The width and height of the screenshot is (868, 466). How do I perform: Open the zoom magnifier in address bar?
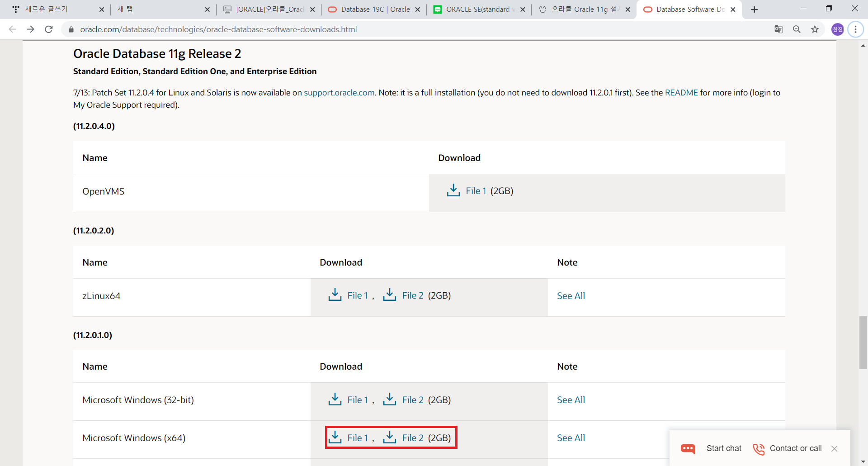click(797, 29)
